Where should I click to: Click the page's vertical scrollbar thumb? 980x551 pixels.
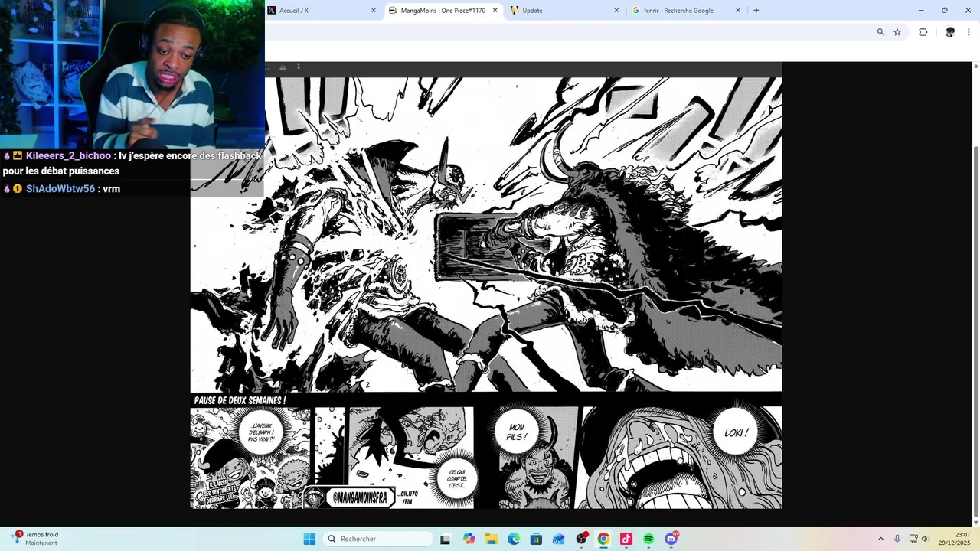click(x=975, y=331)
